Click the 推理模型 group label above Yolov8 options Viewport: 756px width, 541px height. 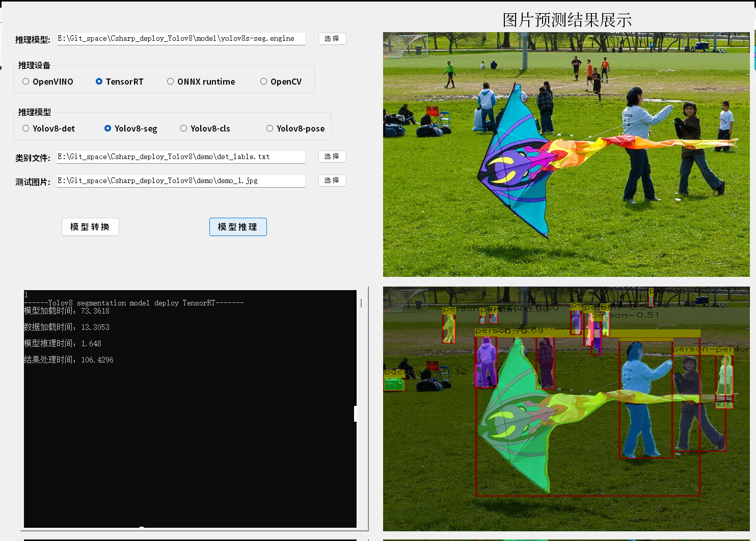[x=35, y=112]
